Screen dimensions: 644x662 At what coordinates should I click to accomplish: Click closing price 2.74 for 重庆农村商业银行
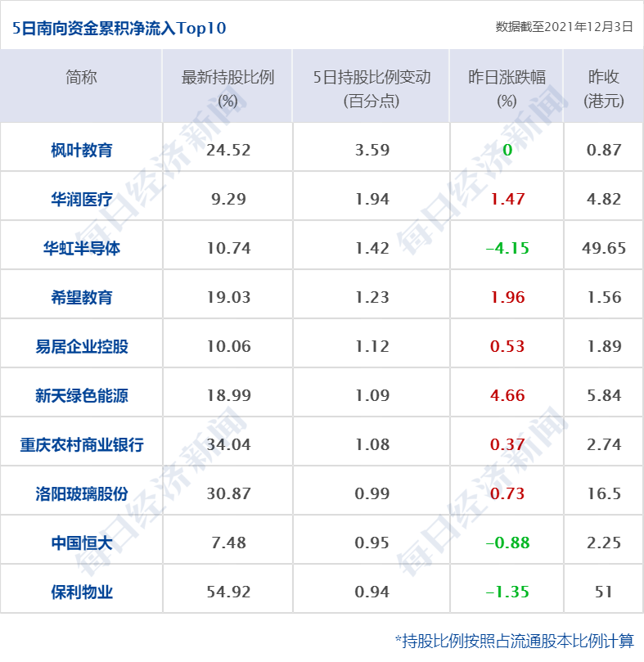click(x=604, y=444)
